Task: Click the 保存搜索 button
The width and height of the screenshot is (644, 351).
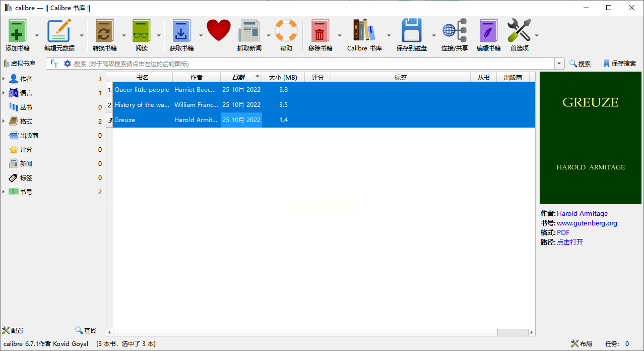Action: 619,64
